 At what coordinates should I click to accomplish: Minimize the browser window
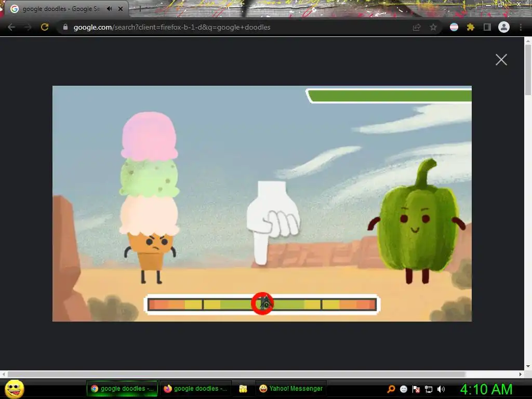pos(488,4)
